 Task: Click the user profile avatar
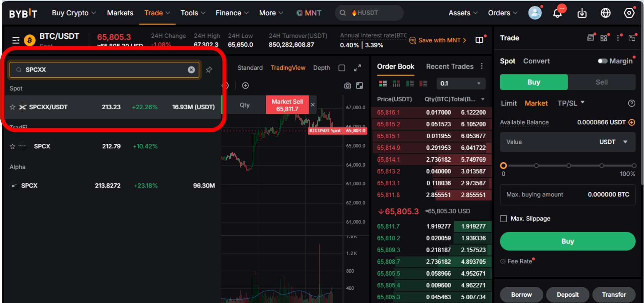tap(535, 13)
